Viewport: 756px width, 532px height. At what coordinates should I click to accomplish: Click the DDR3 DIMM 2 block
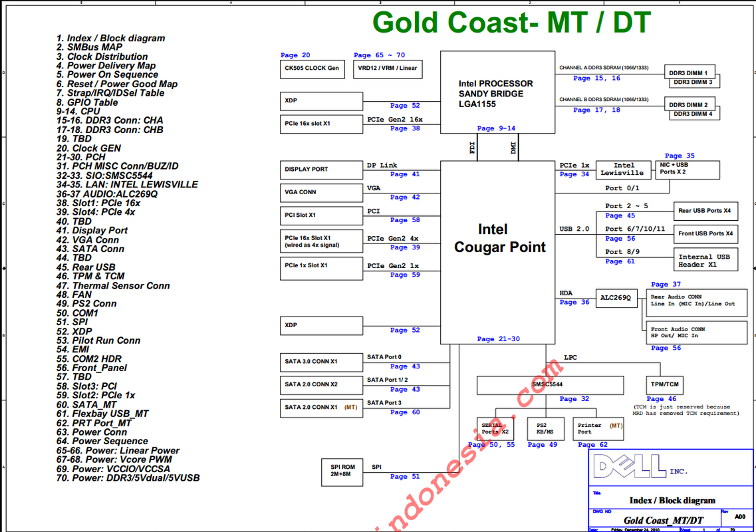pyautogui.click(x=690, y=104)
